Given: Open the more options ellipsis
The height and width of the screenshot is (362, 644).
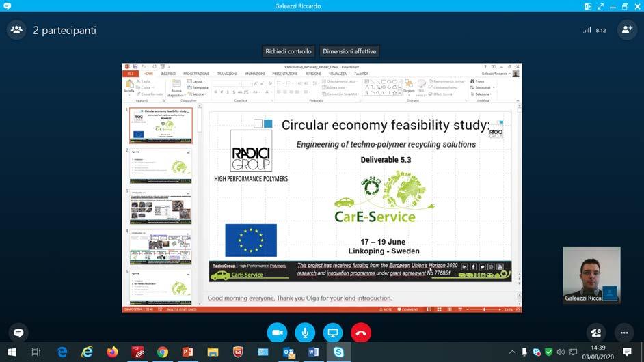Looking at the screenshot, I should 624,333.
